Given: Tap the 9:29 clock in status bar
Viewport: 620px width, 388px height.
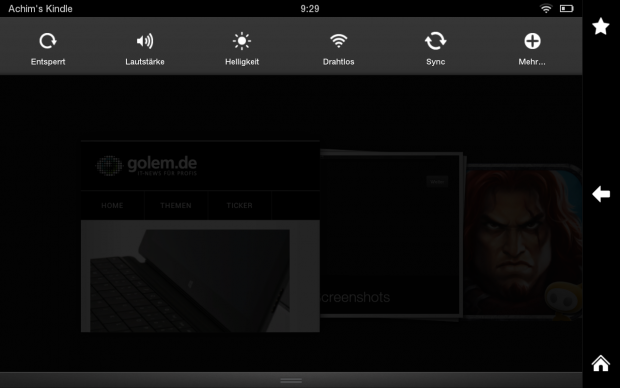Looking at the screenshot, I should (x=310, y=9).
